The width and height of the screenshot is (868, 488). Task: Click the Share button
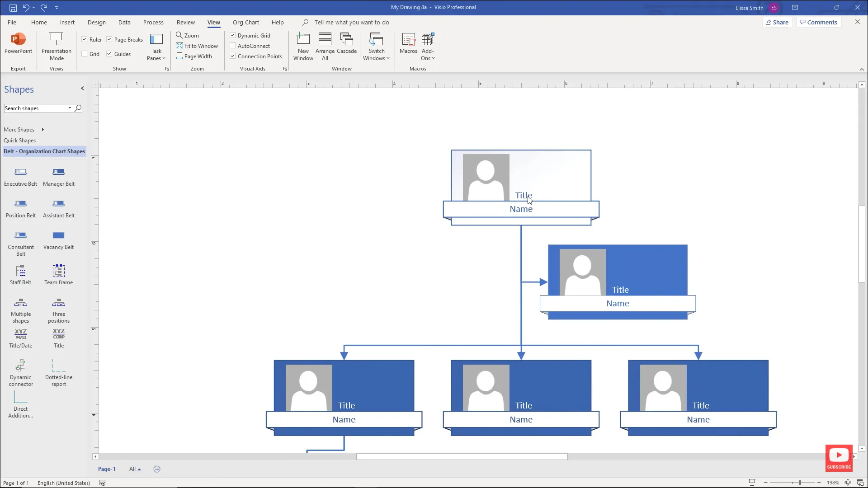(777, 22)
